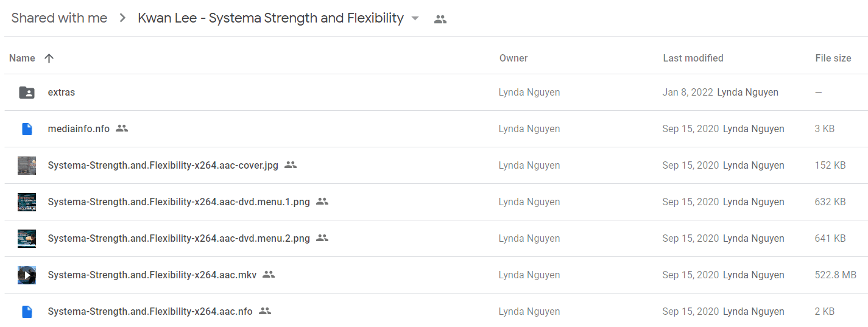Click the Kwan Lee folder breadcrumb title
Viewport: 868px width, 327px height.
[x=270, y=18]
